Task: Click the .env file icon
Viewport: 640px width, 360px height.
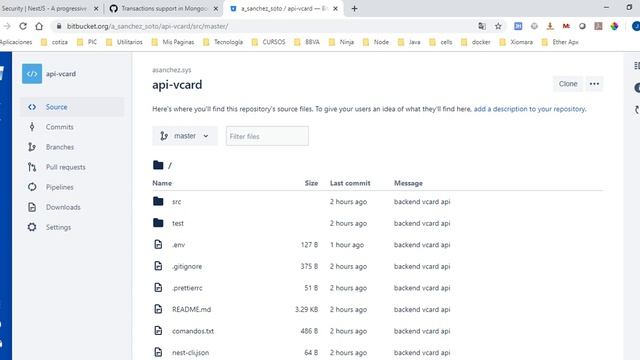Action: (x=158, y=244)
